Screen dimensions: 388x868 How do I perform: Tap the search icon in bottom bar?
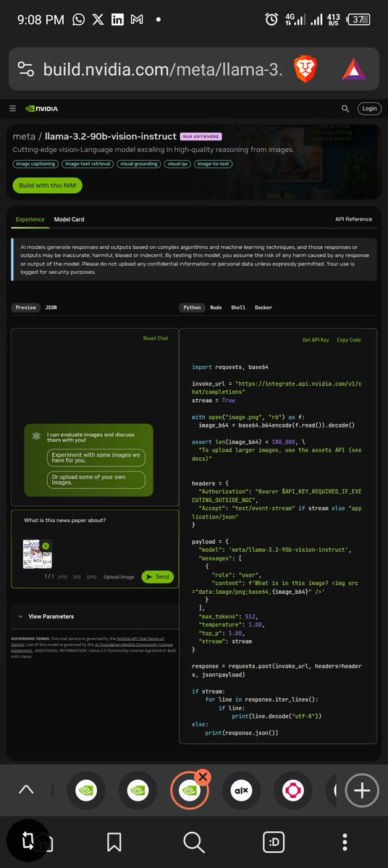click(193, 841)
